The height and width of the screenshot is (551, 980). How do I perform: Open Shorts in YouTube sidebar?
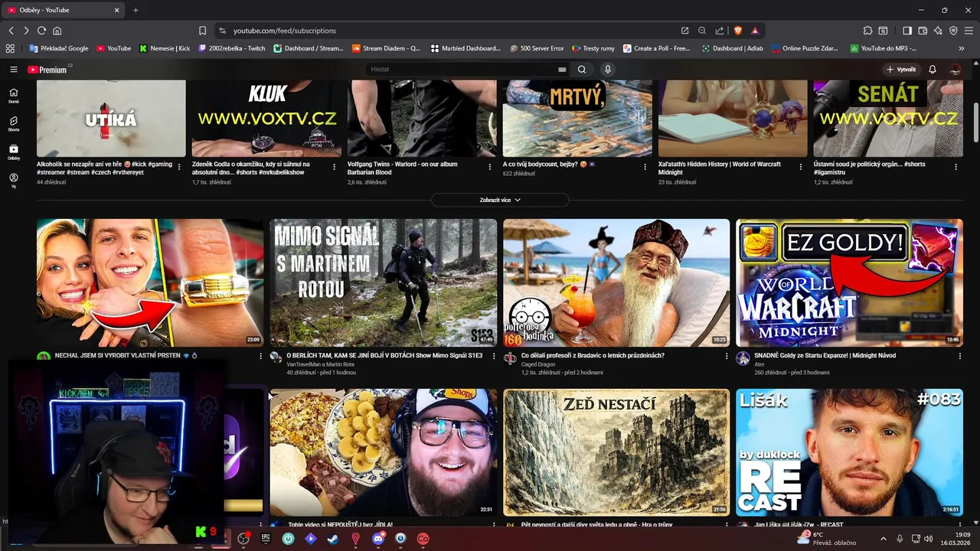pos(13,124)
